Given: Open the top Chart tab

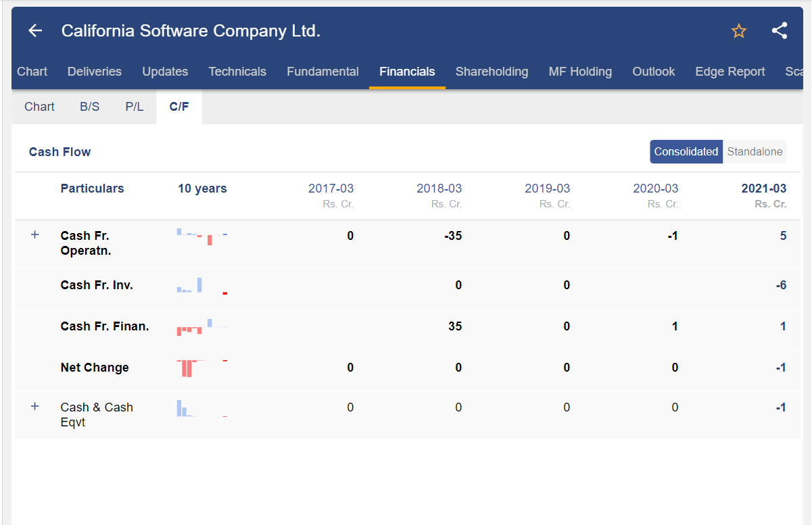Looking at the screenshot, I should (32, 72).
